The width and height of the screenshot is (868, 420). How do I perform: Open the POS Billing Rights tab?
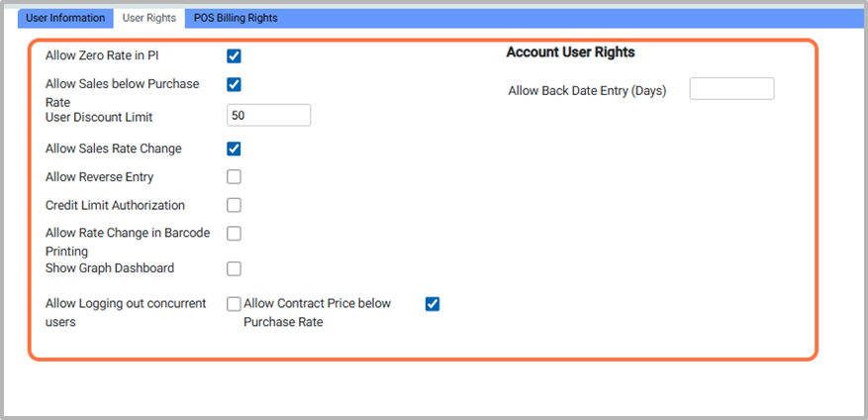coord(236,18)
